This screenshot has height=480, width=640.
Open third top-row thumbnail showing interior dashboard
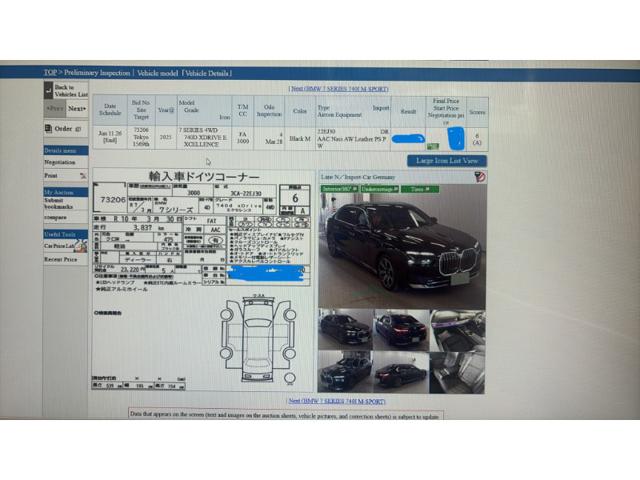pos(458,329)
